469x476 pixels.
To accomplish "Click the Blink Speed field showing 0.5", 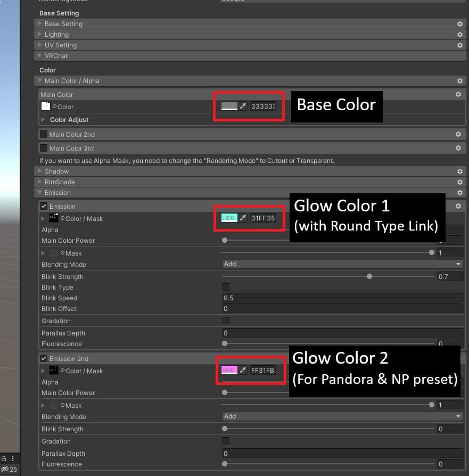I will (x=342, y=298).
